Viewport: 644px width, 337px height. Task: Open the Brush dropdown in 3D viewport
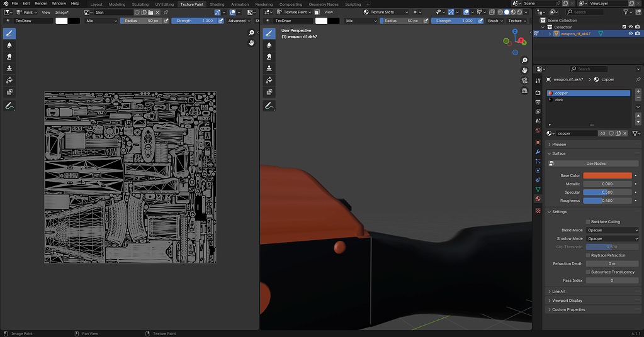point(495,21)
